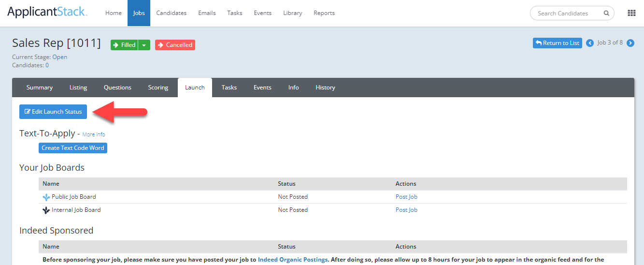Switch to the Scoring tab
644x265 pixels.
click(158, 88)
